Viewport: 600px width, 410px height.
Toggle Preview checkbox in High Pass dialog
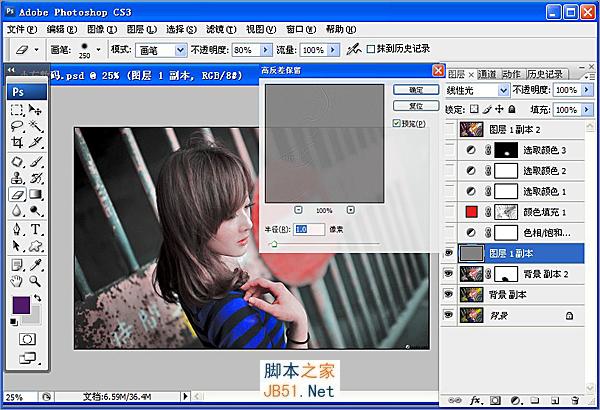pyautogui.click(x=397, y=123)
